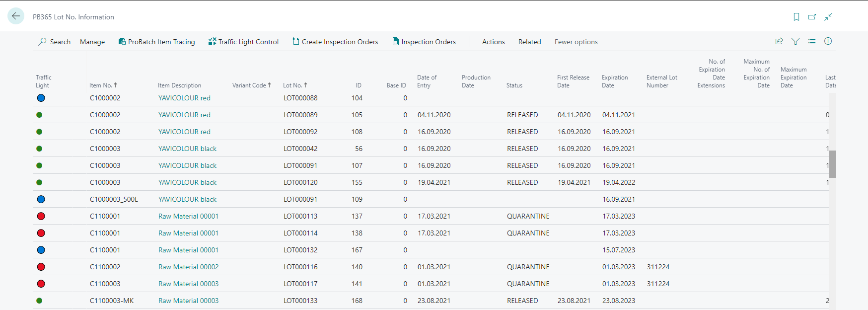Sort by Lot No. column header
The image size is (868, 310).
[295, 85]
